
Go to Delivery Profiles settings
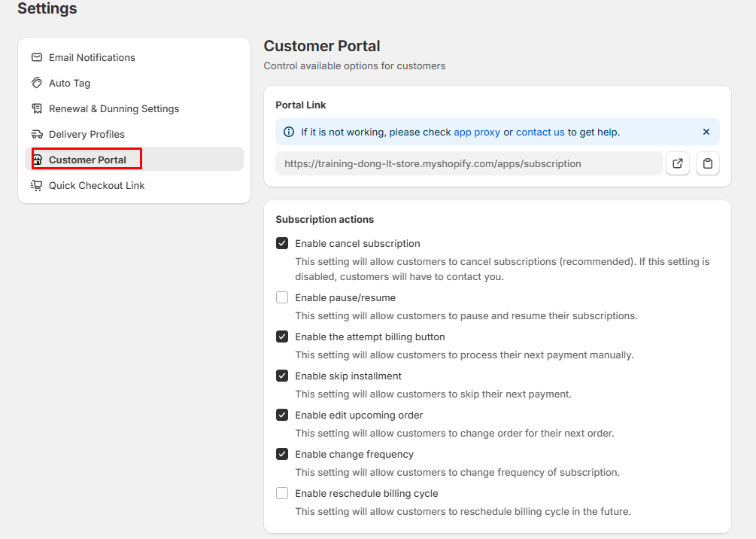click(x=87, y=134)
